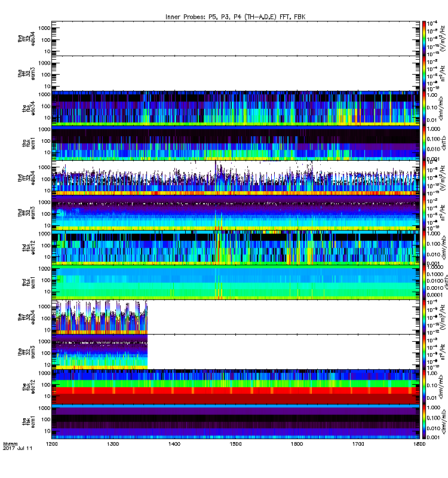Click the '10' tick of thd fbk scm1

coord(48,292)
